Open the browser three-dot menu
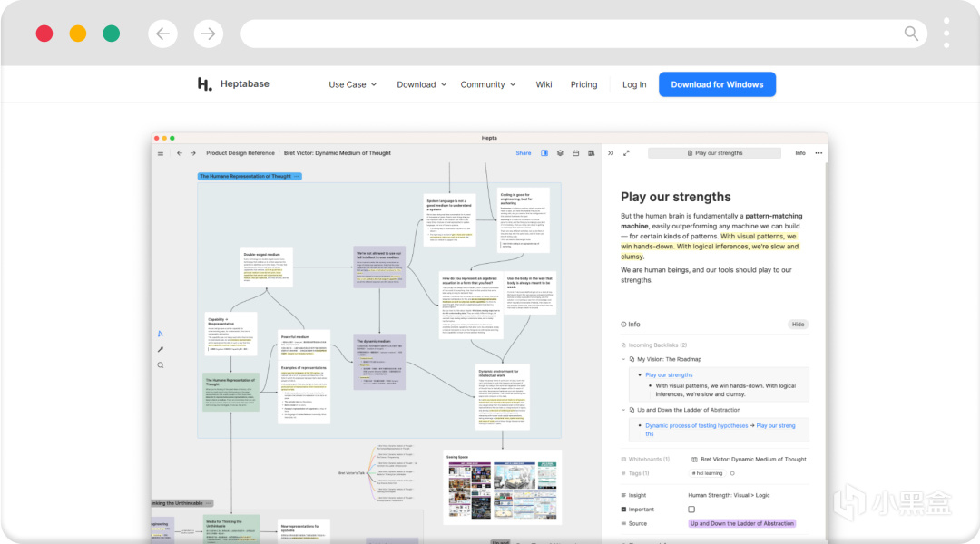980x544 pixels. point(946,34)
